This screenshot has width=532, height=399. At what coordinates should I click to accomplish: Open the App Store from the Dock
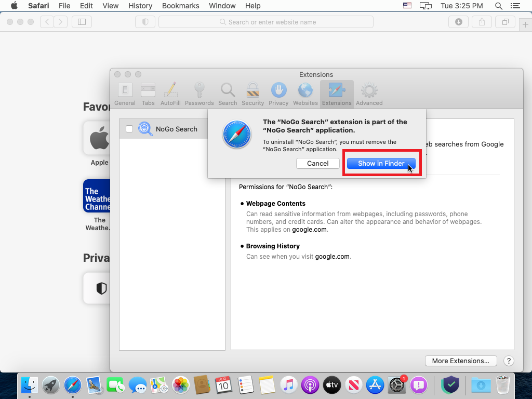tap(375, 385)
